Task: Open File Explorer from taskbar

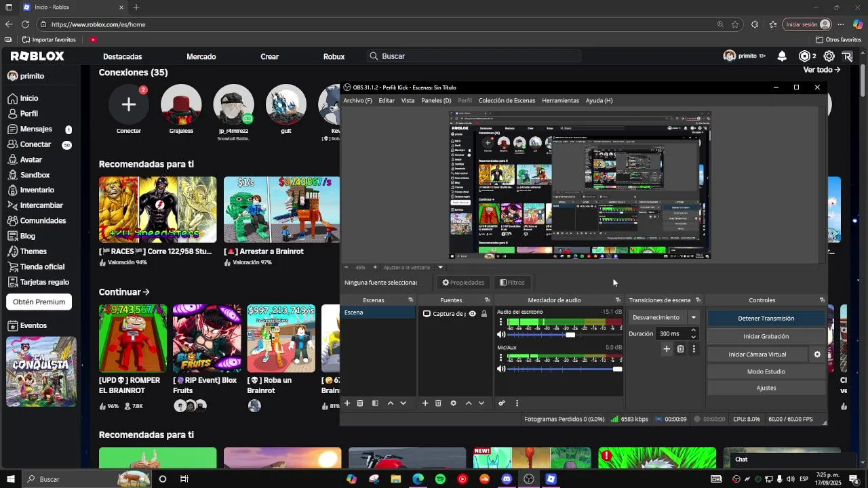Action: click(396, 479)
